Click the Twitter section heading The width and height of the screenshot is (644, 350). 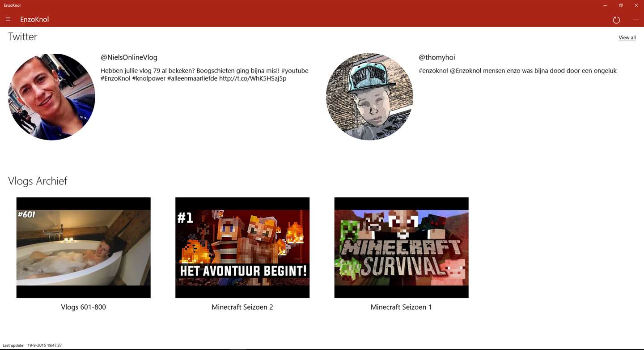pos(23,37)
